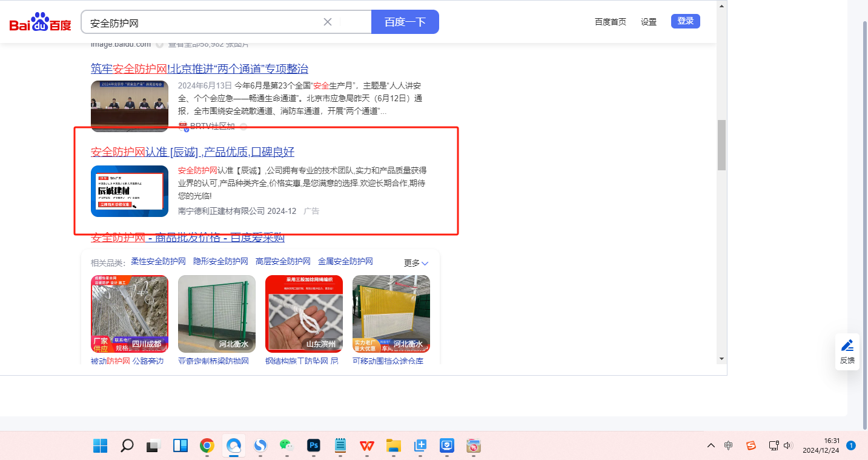
Task: Select the 高层安全防护网 category
Action: click(283, 262)
